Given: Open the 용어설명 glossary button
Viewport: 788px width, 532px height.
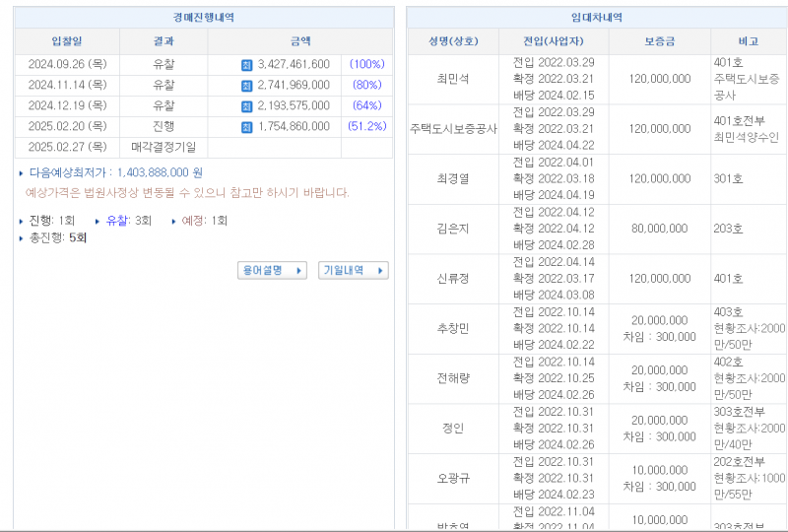Looking at the screenshot, I should pos(272,270).
